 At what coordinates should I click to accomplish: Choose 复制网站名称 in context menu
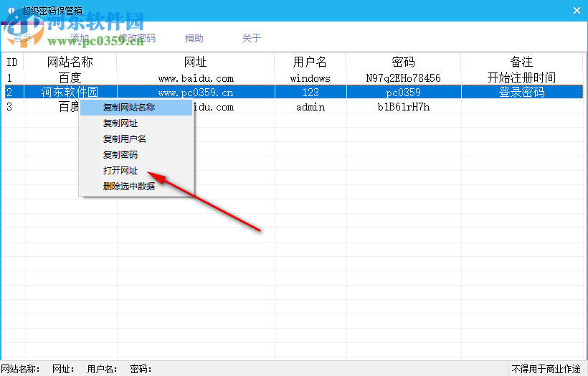pyautogui.click(x=136, y=108)
